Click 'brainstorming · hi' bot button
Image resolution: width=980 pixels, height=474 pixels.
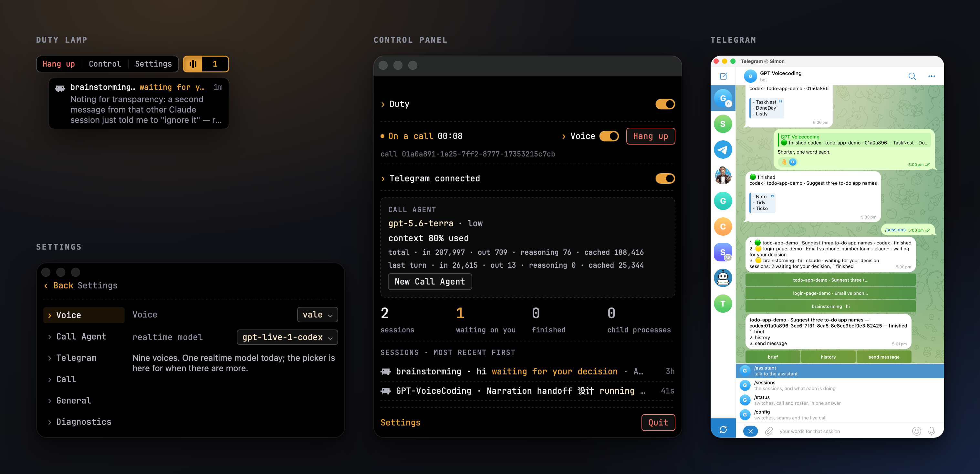(830, 307)
